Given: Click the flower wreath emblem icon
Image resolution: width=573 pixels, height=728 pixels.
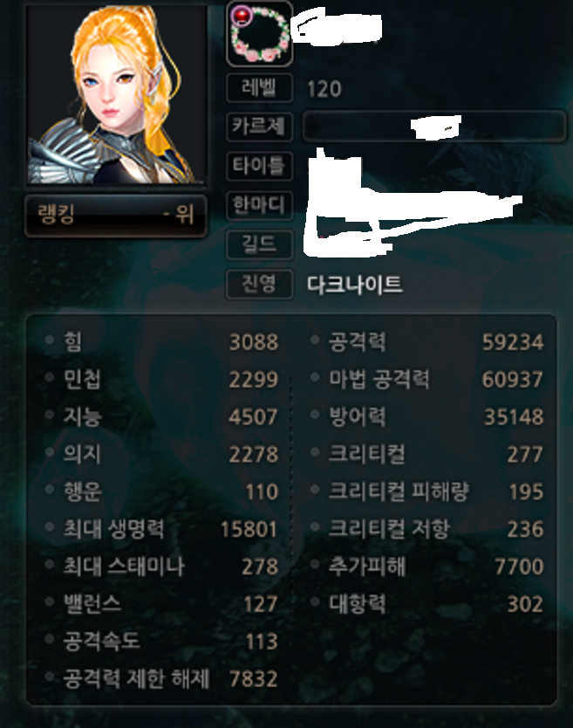Looking at the screenshot, I should (260, 34).
